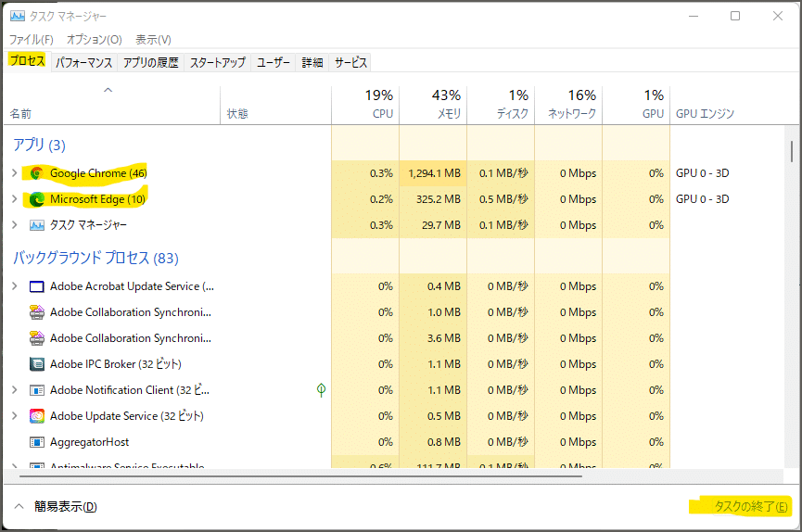The height and width of the screenshot is (532, 802).
Task: Click the Adobe Update Service icon
Action: tap(37, 416)
